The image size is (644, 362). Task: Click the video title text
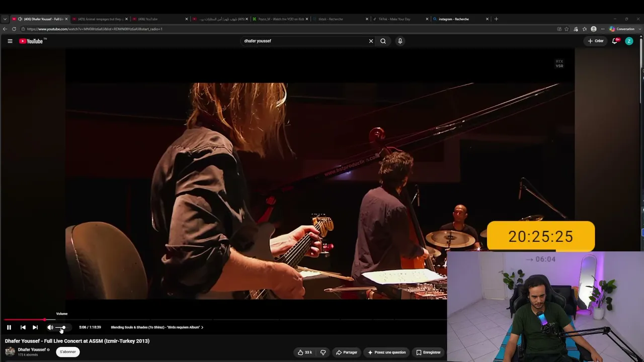pos(77,341)
